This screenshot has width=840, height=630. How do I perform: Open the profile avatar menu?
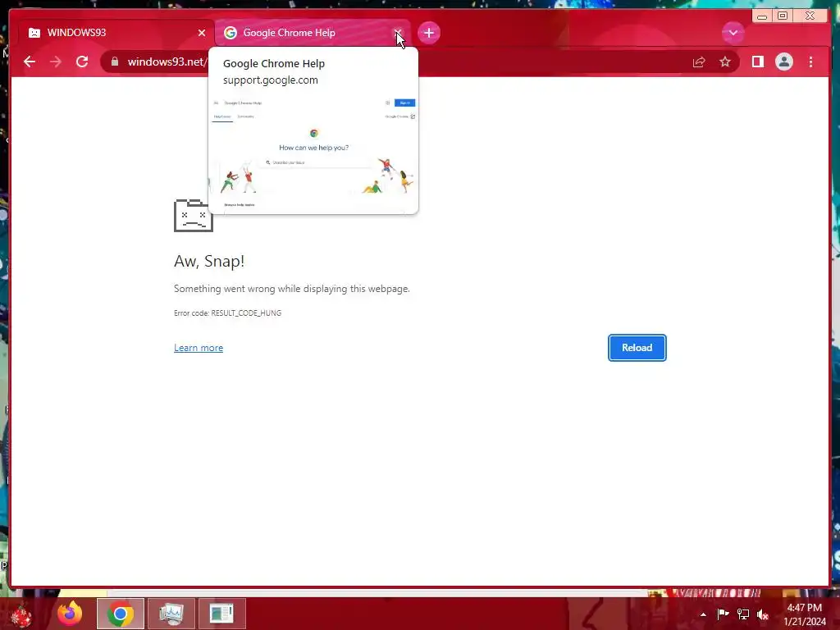tap(783, 62)
